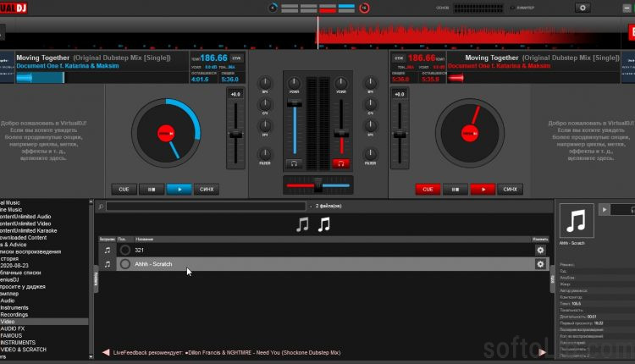The width and height of the screenshot is (635, 364).
Task: Open the VIDEO & SCRATCH folder
Action: click(x=24, y=350)
